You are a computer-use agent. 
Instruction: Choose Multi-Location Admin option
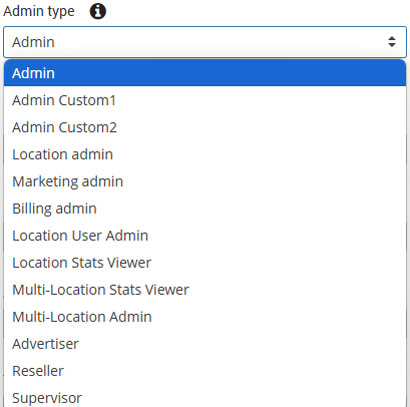[x=205, y=316]
